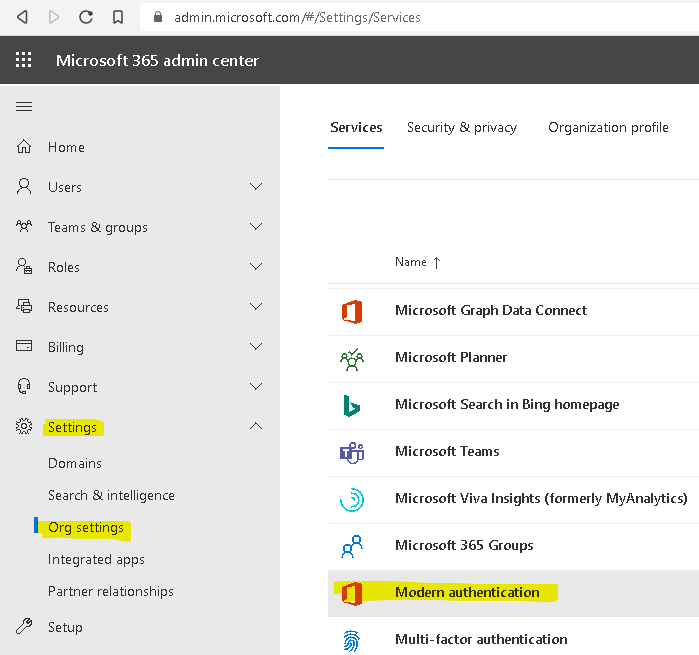Click the Multi-factor authentication fingerprint icon
The width and height of the screenshot is (699, 655).
[352, 641]
